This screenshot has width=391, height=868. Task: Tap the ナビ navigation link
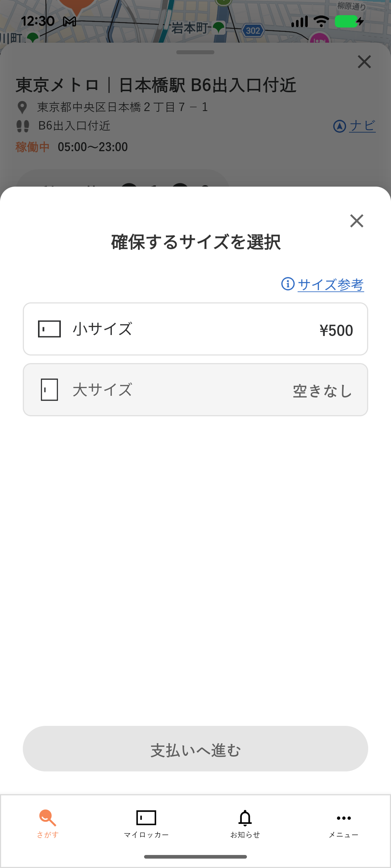[x=362, y=126]
